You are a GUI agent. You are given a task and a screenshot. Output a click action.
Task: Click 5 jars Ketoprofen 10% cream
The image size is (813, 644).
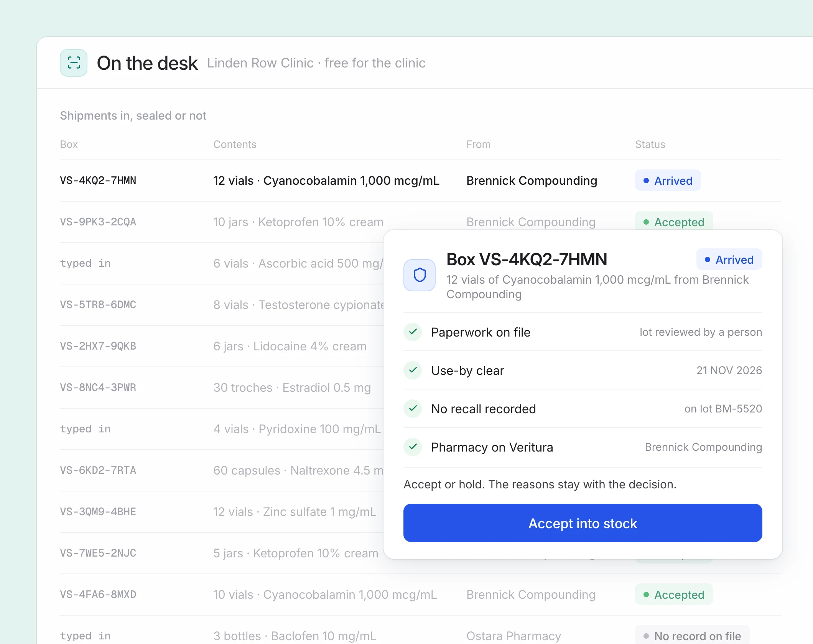(x=296, y=553)
